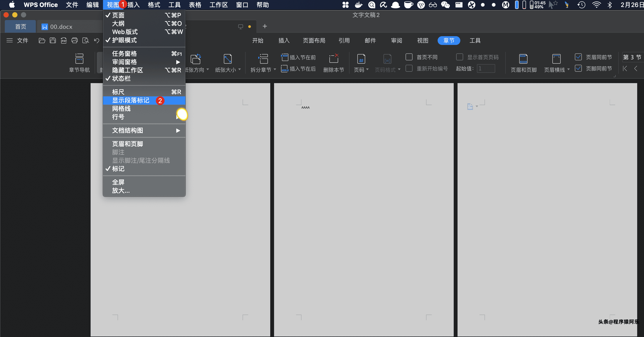The width and height of the screenshot is (644, 337).
Task: Open the 任务窗格 task pane item
Action: coord(144,54)
